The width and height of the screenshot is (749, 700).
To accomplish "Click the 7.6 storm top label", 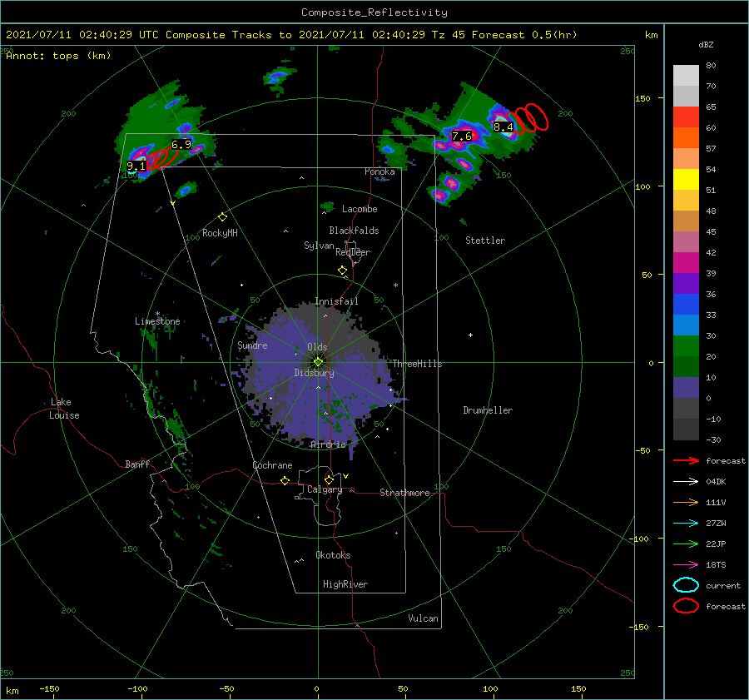I will (x=462, y=137).
